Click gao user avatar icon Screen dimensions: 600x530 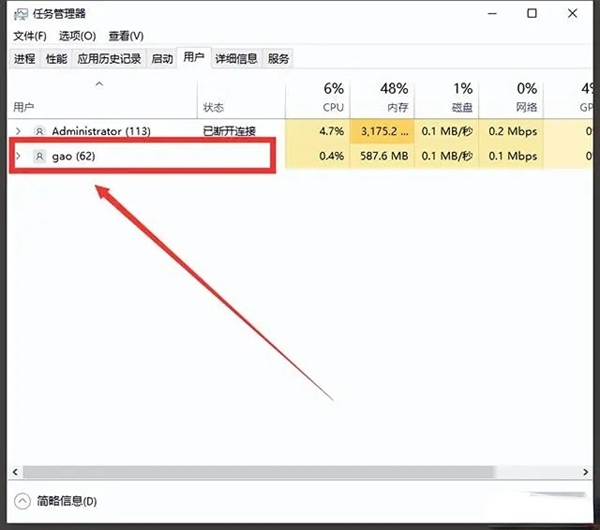(x=39, y=156)
